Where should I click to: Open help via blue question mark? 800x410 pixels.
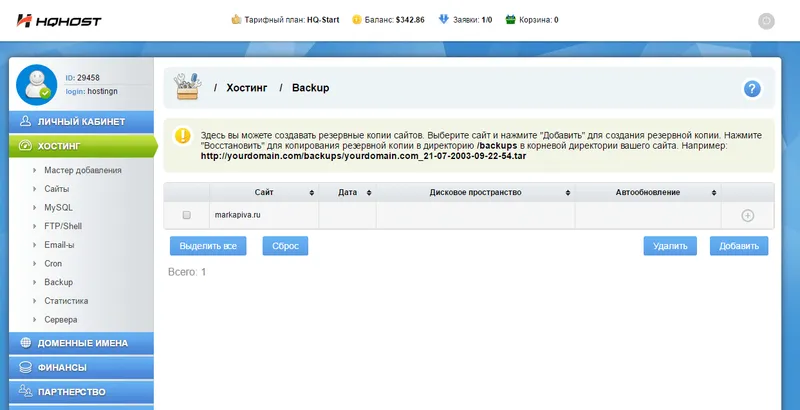pyautogui.click(x=752, y=89)
